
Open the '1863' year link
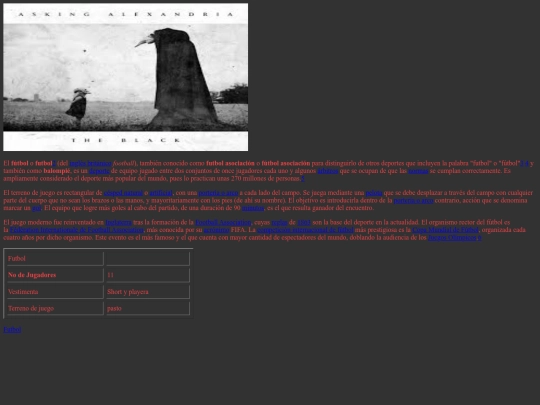pyautogui.click(x=304, y=222)
